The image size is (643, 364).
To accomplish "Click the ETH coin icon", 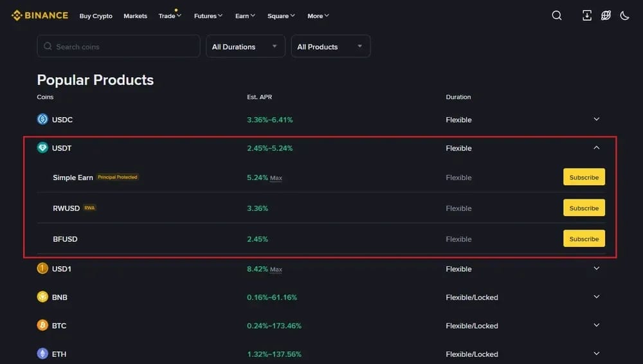I will pyautogui.click(x=42, y=353).
